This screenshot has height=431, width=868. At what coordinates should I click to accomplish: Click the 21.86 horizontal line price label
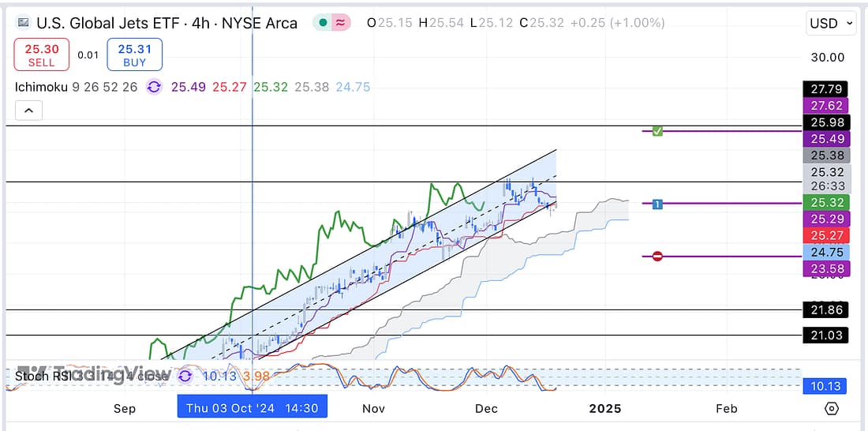[825, 309]
